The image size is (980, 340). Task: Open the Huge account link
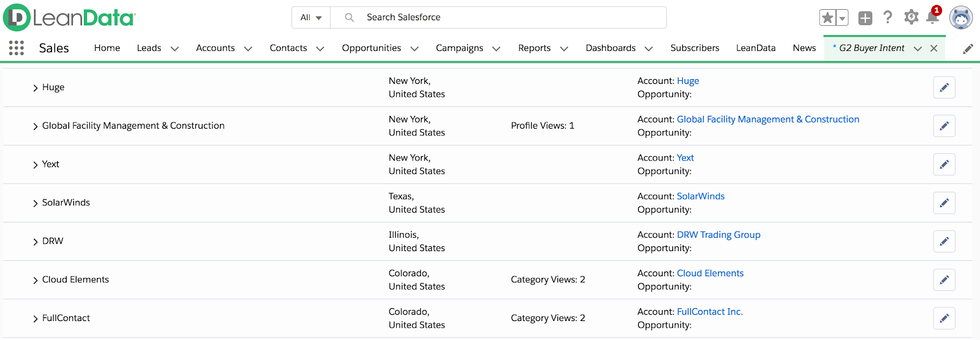(x=688, y=81)
